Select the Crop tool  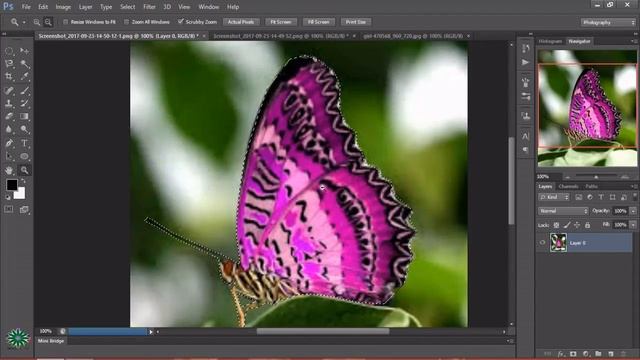click(9, 76)
